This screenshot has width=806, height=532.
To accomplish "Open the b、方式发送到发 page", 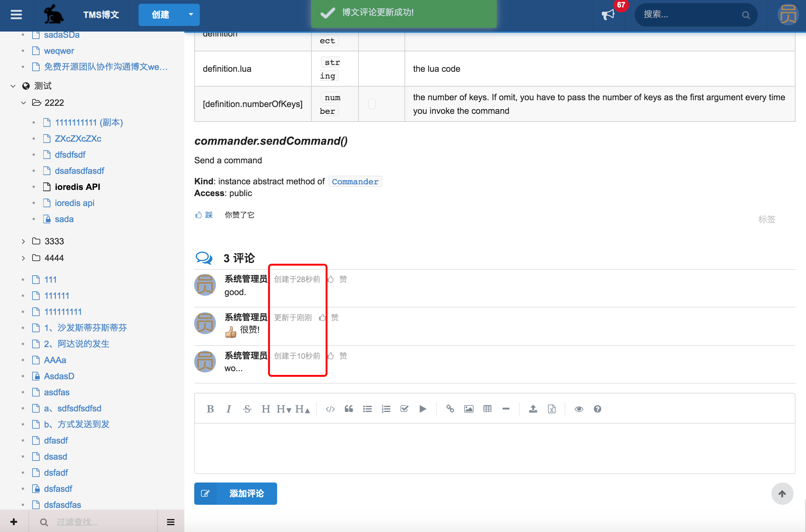I will click(77, 424).
